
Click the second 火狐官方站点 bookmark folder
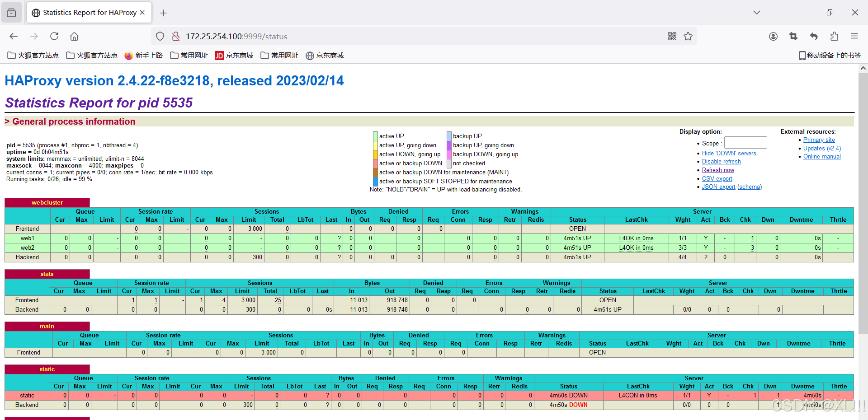tap(92, 56)
